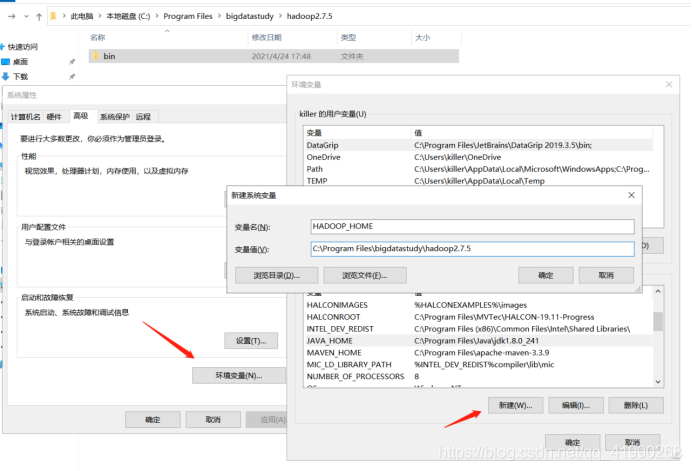
Task: Click the pin icon beside 下载
Action: pyautogui.click(x=71, y=77)
